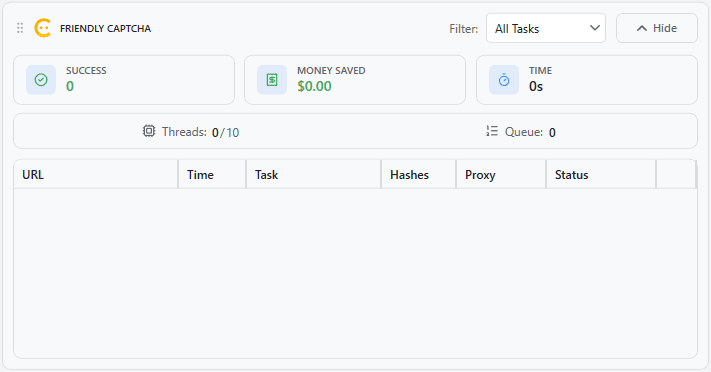Viewport: 711px width, 372px height.
Task: Open the All Tasks filter dropdown
Action: (546, 28)
